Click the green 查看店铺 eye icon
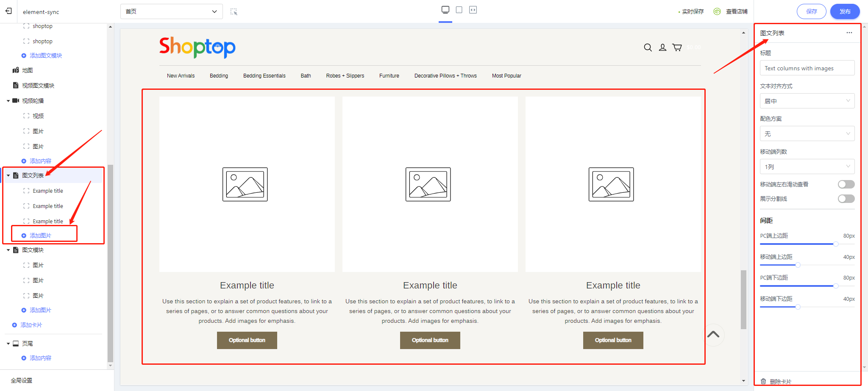The image size is (868, 391). point(717,11)
